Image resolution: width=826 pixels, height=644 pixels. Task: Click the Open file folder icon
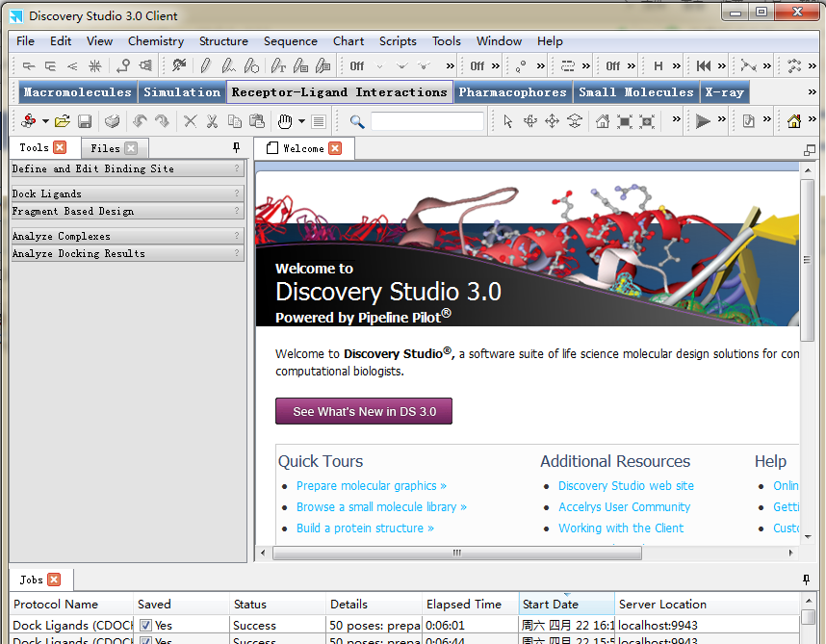tap(63, 121)
